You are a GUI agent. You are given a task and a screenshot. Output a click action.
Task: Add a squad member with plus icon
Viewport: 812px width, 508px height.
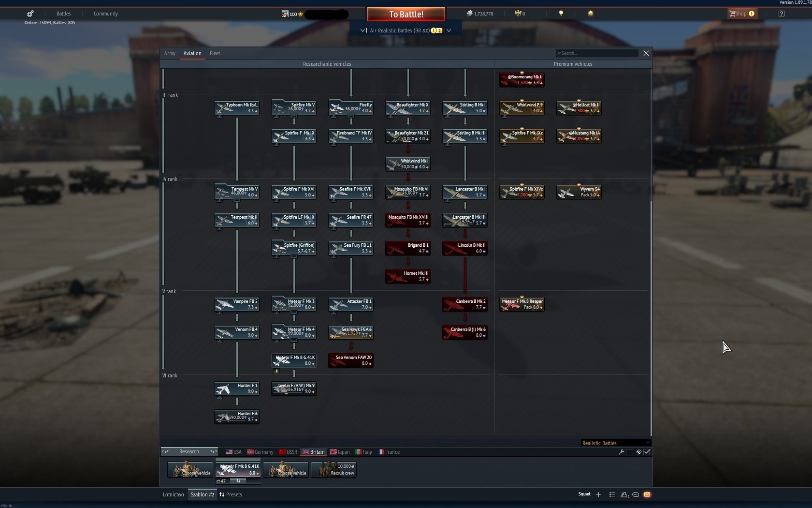[x=598, y=494]
